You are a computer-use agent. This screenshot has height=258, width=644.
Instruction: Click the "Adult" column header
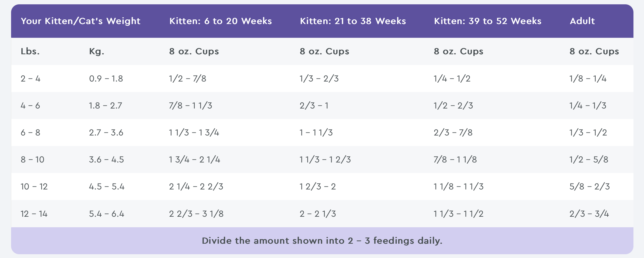[x=582, y=21]
